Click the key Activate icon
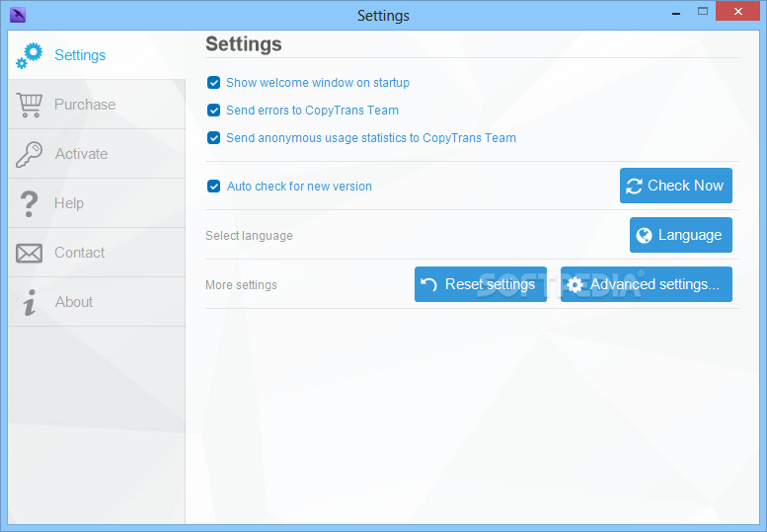767x532 pixels. [29, 155]
